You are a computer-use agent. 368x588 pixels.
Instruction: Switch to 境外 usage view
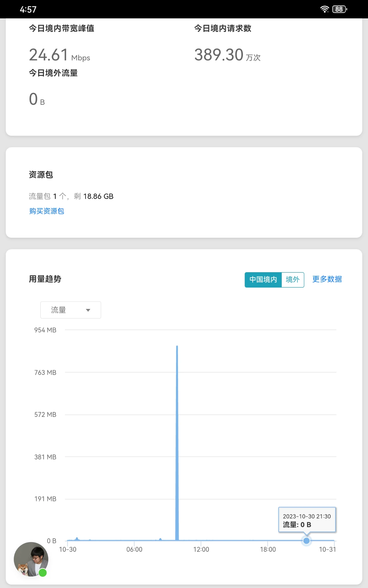[x=293, y=279]
